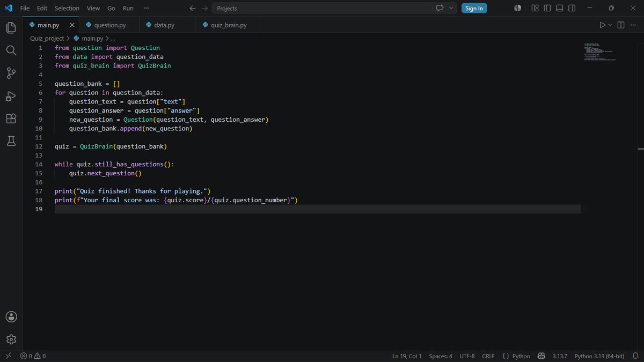Viewport: 644px width, 362px height.
Task: Click the VS Code logo icon
Action: [x=8, y=8]
